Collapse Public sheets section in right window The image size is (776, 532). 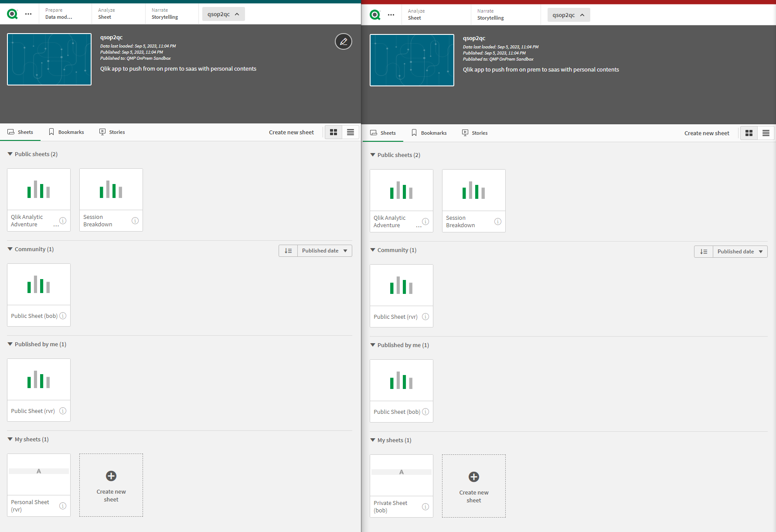[x=373, y=155]
